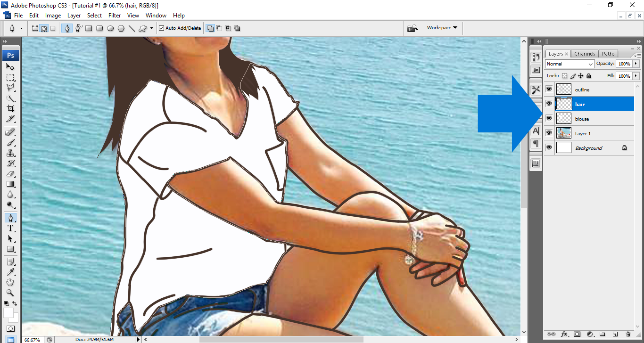Enable Paths mode in options bar
Screen dimensions: 644x343
point(44,28)
